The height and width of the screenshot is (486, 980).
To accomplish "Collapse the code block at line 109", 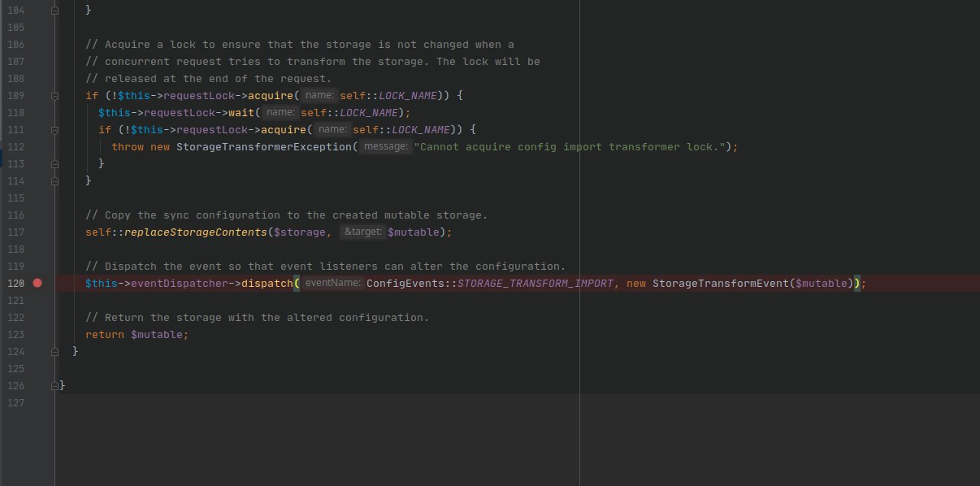I will tap(54, 95).
